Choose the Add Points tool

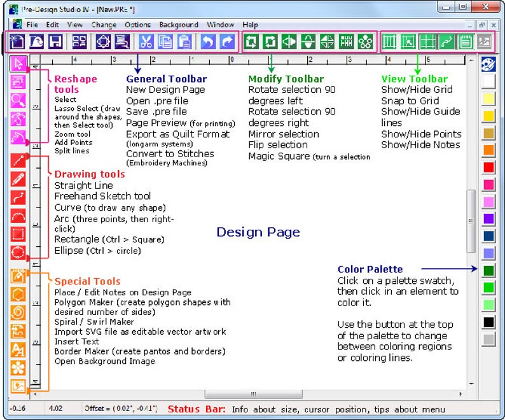[18, 118]
